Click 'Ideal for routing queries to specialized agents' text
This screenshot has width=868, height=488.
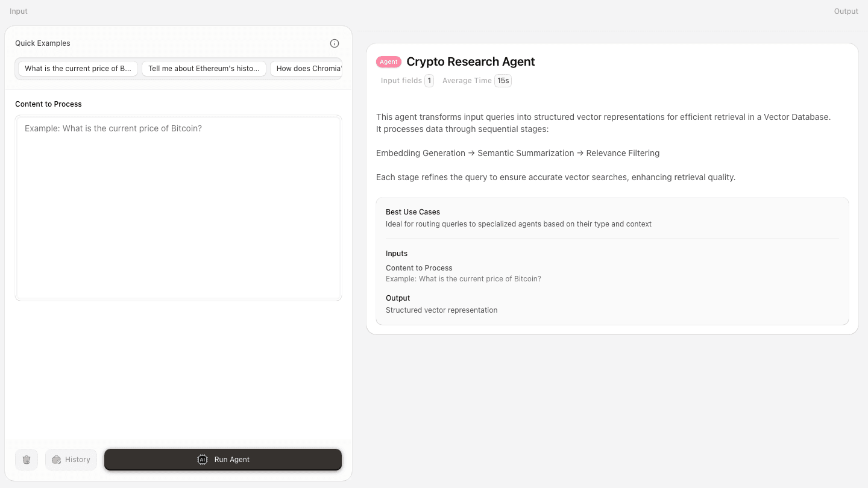pyautogui.click(x=518, y=224)
